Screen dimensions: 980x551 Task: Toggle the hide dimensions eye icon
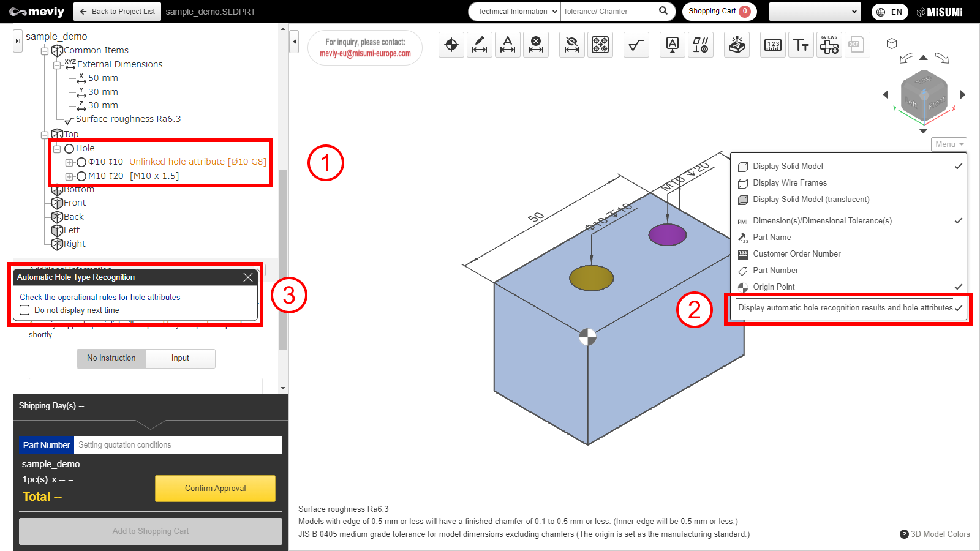(x=572, y=45)
